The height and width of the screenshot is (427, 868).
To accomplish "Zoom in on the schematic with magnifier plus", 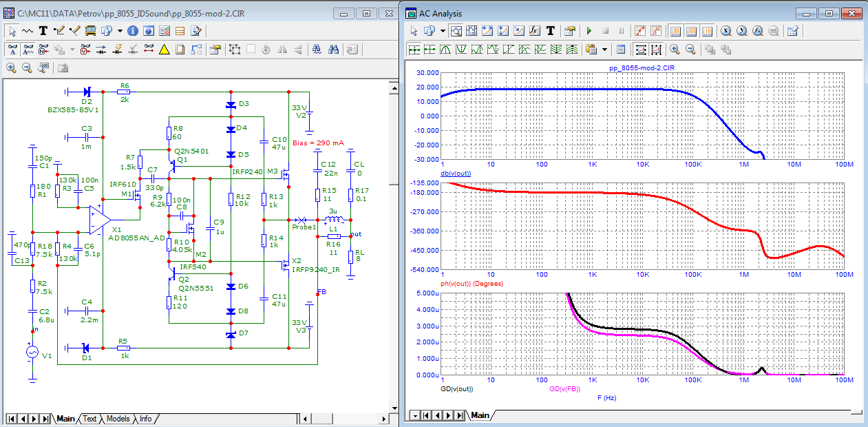I will click(11, 67).
